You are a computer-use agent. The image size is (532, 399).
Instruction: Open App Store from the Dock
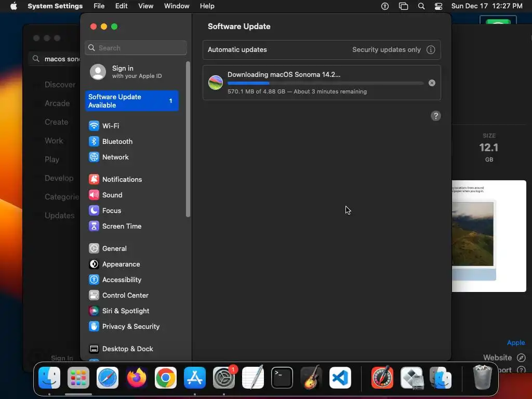195,378
